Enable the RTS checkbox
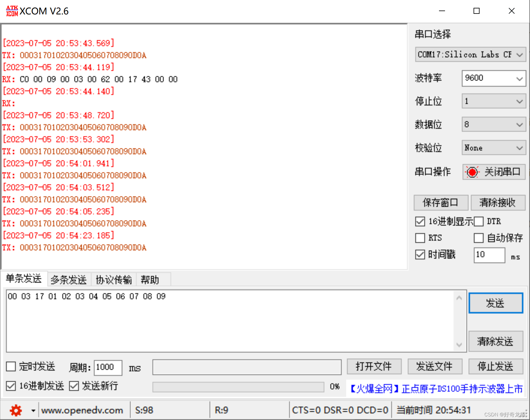Image resolution: width=530 pixels, height=420 pixels. point(420,238)
